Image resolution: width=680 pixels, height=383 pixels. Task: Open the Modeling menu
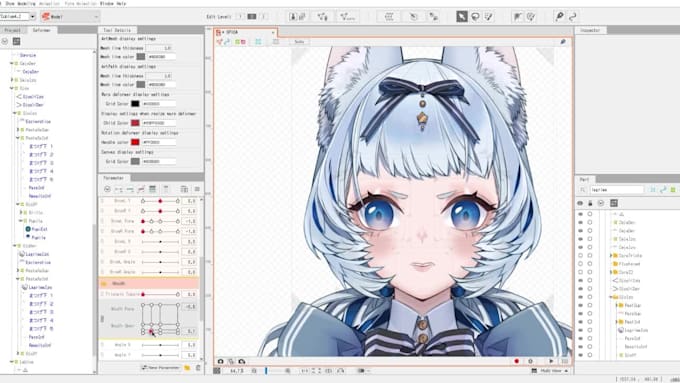pyautogui.click(x=26, y=3)
